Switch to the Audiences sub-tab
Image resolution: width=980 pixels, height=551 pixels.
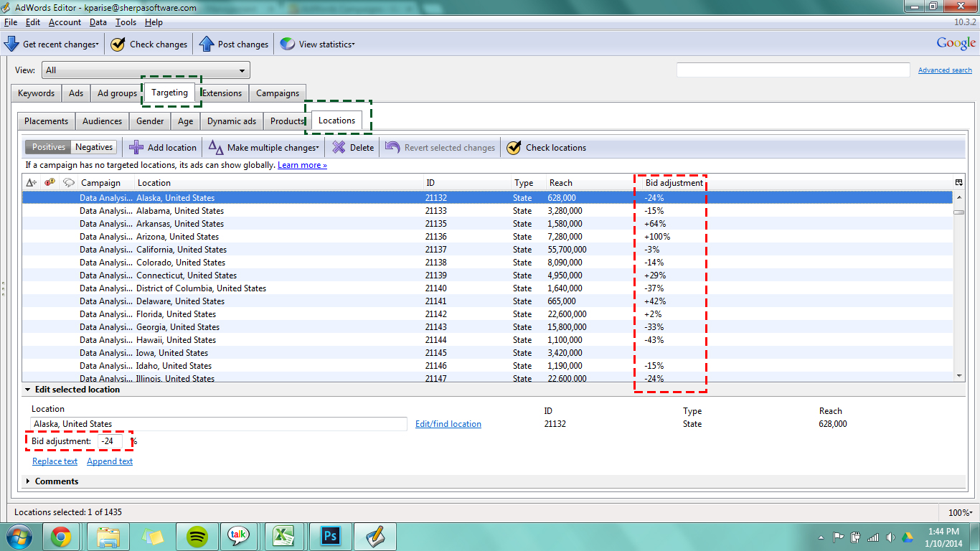tap(103, 121)
